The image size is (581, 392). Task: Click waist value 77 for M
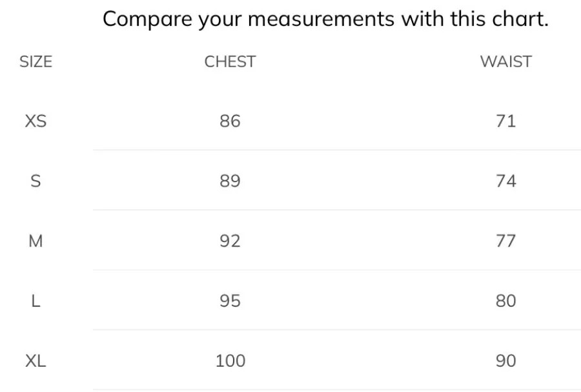pyautogui.click(x=505, y=241)
